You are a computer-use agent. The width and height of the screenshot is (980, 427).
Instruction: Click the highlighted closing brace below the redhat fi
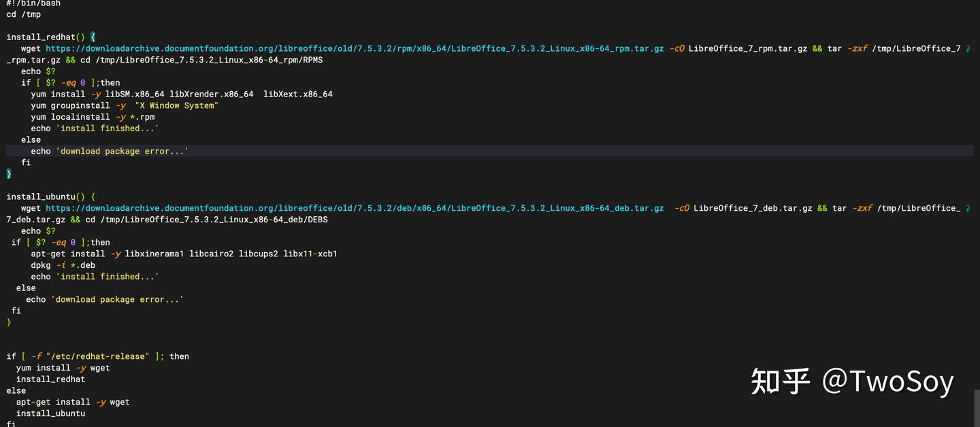pos(7,173)
